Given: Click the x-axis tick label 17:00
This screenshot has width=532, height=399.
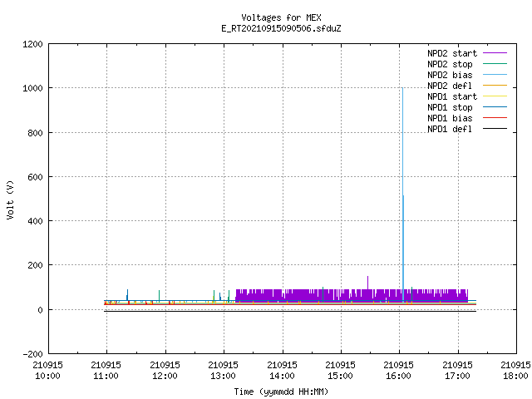Looking at the screenshot, I should [x=457, y=376].
